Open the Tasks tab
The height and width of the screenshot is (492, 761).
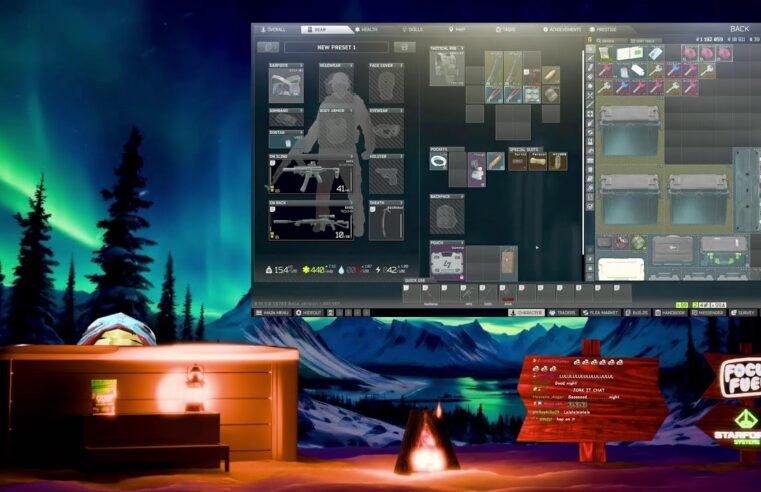coord(505,30)
